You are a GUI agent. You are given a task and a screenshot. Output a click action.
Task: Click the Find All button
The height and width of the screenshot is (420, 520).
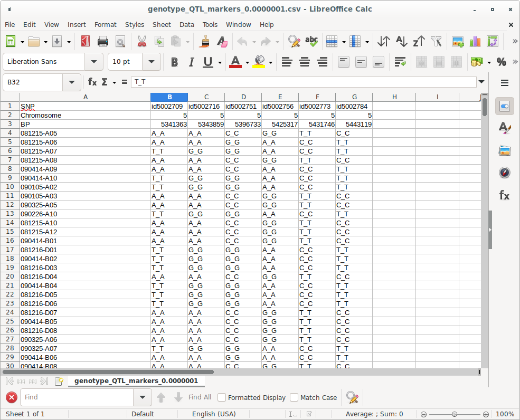coord(200,397)
